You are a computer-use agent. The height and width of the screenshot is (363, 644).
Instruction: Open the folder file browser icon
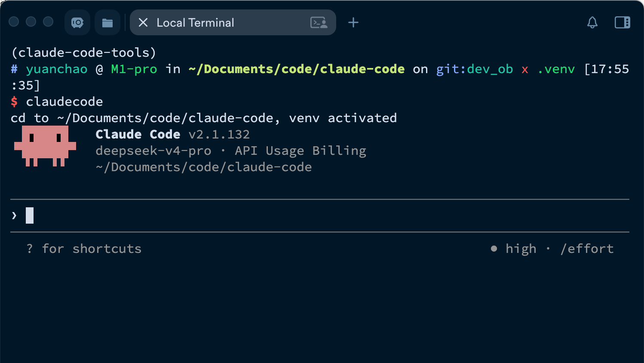(x=107, y=22)
